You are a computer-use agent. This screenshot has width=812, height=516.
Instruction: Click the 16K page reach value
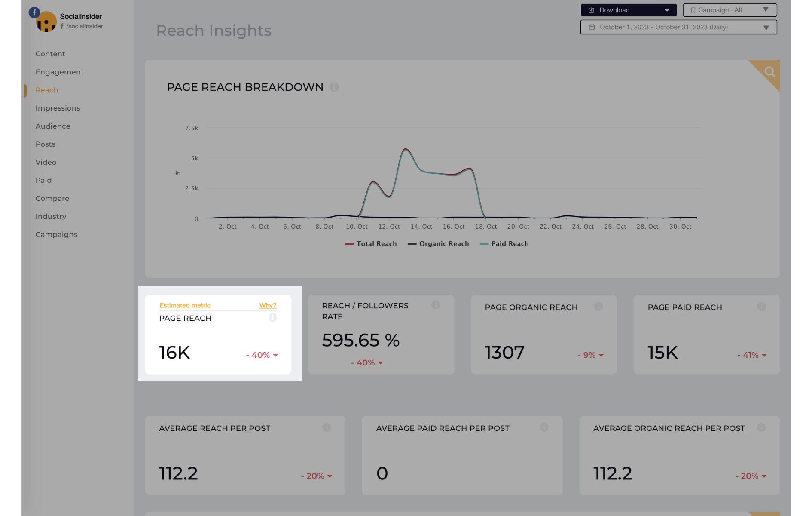click(x=174, y=353)
